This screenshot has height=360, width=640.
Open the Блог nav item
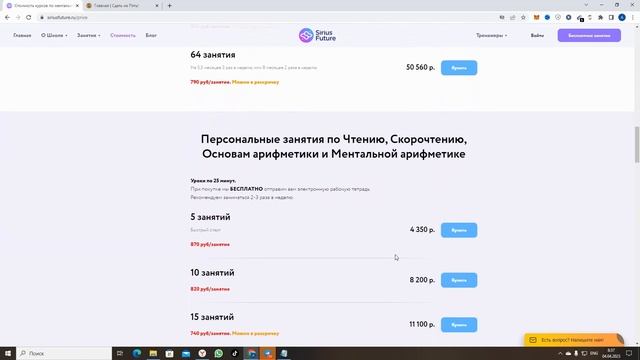(151, 36)
